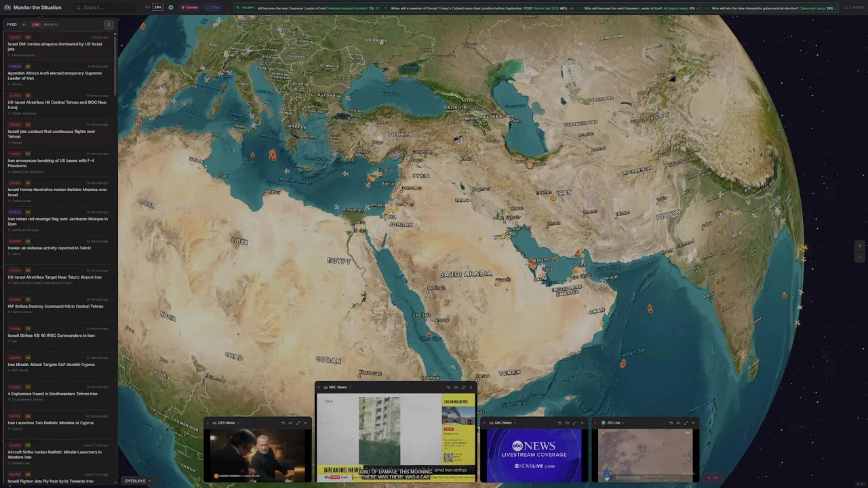
Task: Open 'Israel DM: Iranian airspace dominated' feed item
Action: pos(58,46)
